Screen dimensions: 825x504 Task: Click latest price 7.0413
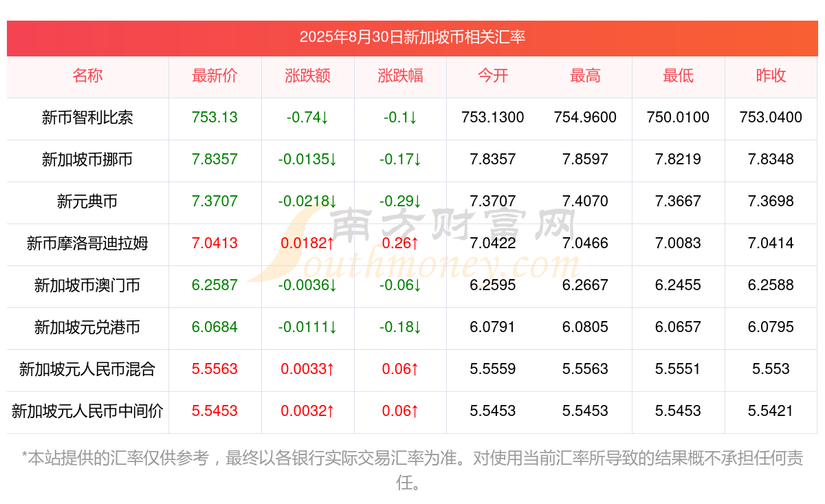point(214,243)
